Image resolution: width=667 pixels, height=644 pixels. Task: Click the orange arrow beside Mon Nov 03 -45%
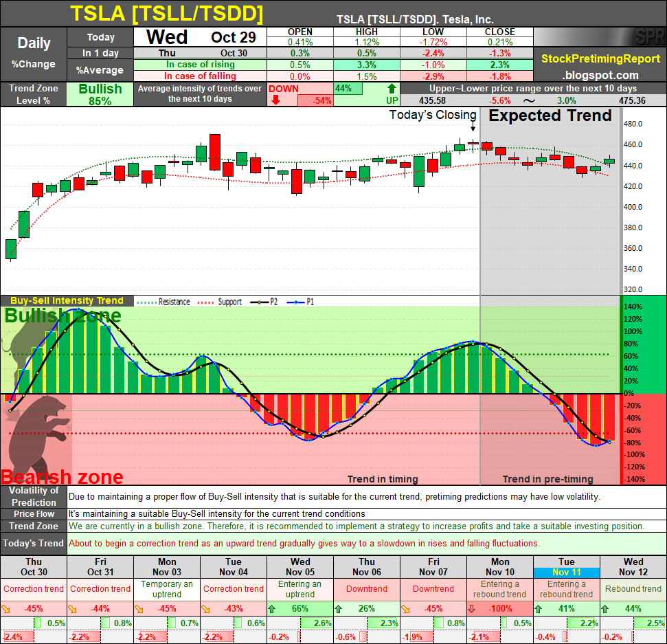click(x=139, y=609)
